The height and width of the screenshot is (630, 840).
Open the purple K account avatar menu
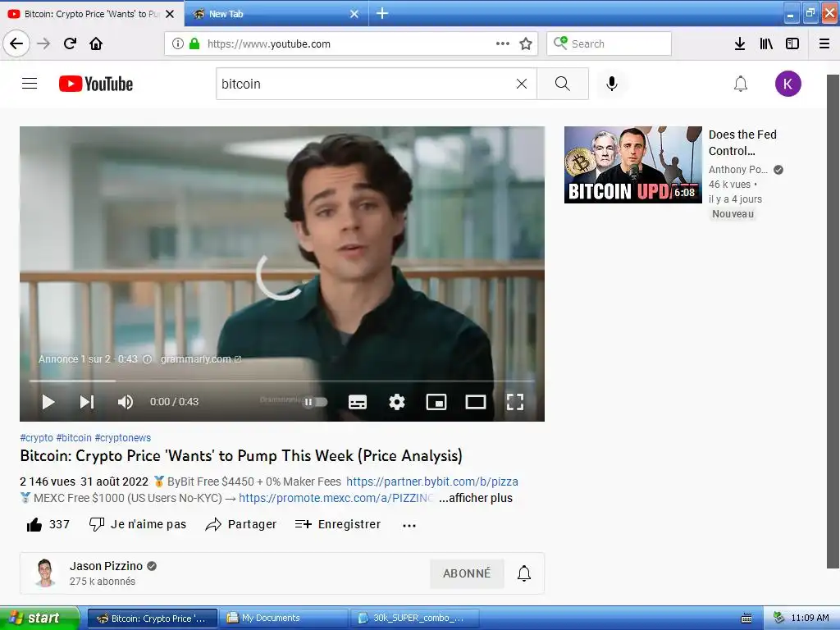pyautogui.click(x=787, y=84)
